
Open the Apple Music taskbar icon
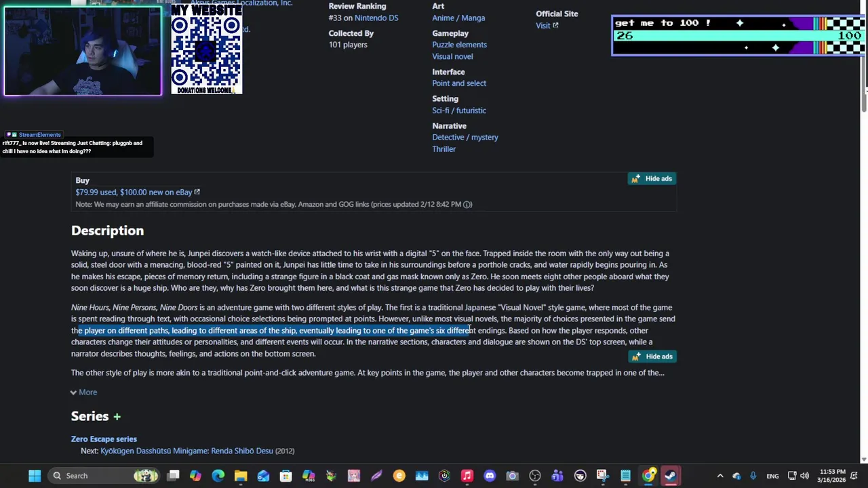467,476
